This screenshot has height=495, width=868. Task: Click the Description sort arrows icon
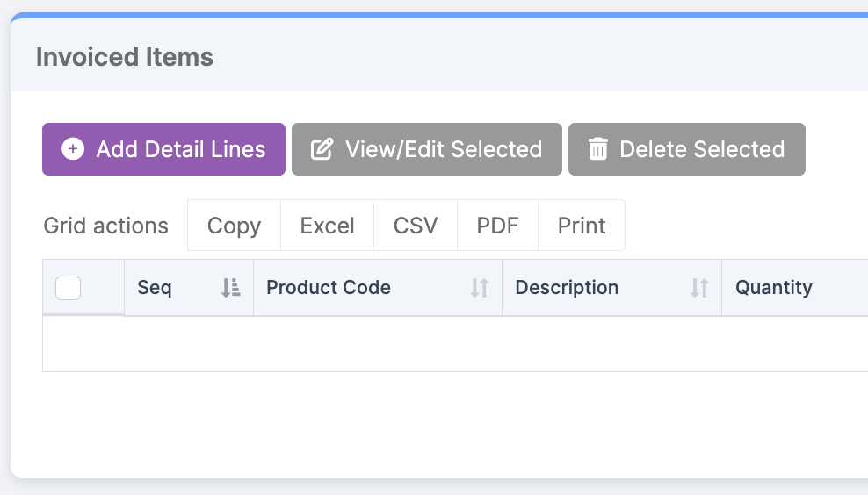pyautogui.click(x=699, y=288)
